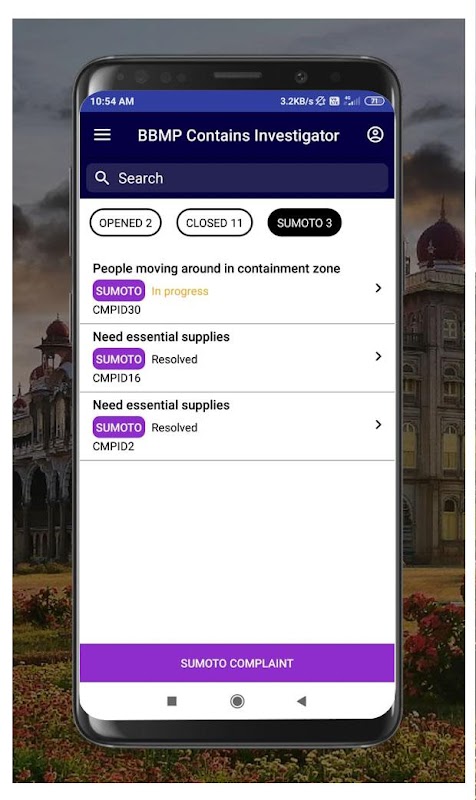Image resolution: width=476 pixels, height=800 pixels.
Task: Click the SUMOTO COMPLAINT button
Action: [237, 663]
